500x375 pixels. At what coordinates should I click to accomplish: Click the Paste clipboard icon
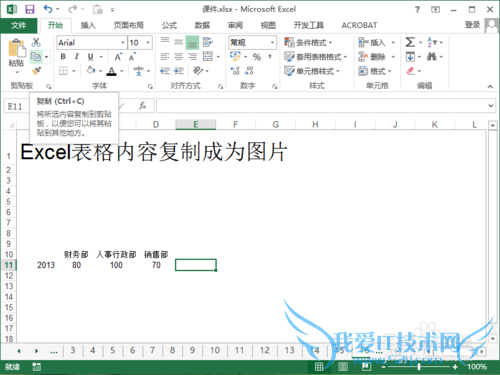tap(16, 48)
